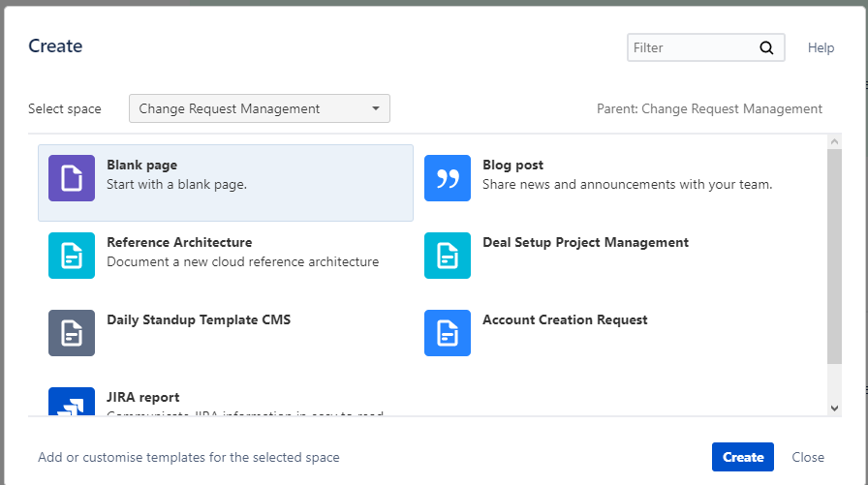
Task: Click the 'Parent: Change Request Management' text
Action: 709,109
